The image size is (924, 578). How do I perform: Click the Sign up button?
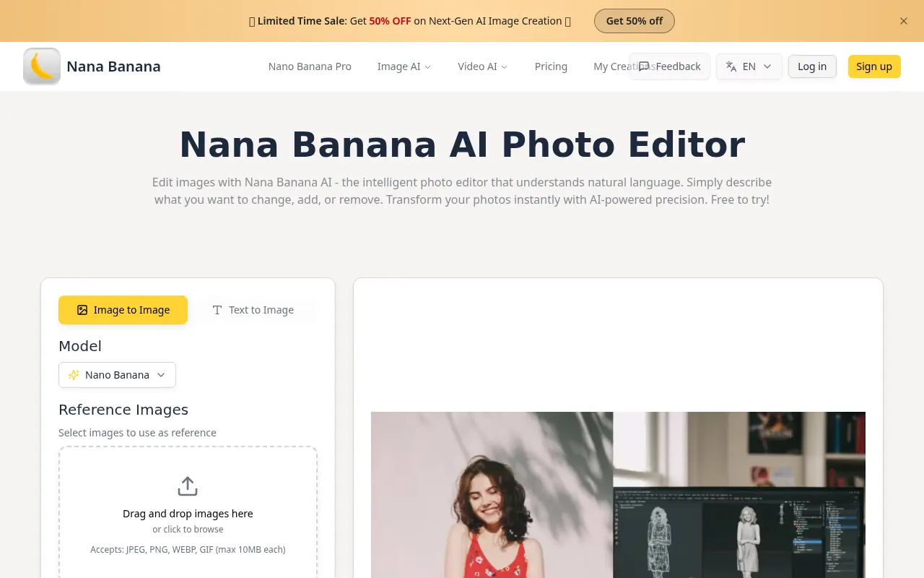point(874,66)
